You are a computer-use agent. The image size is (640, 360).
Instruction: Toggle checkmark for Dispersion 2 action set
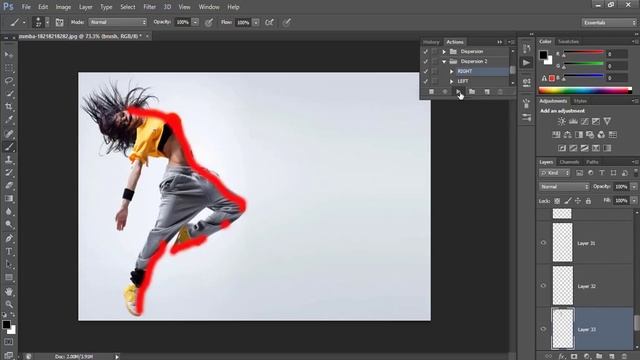426,61
